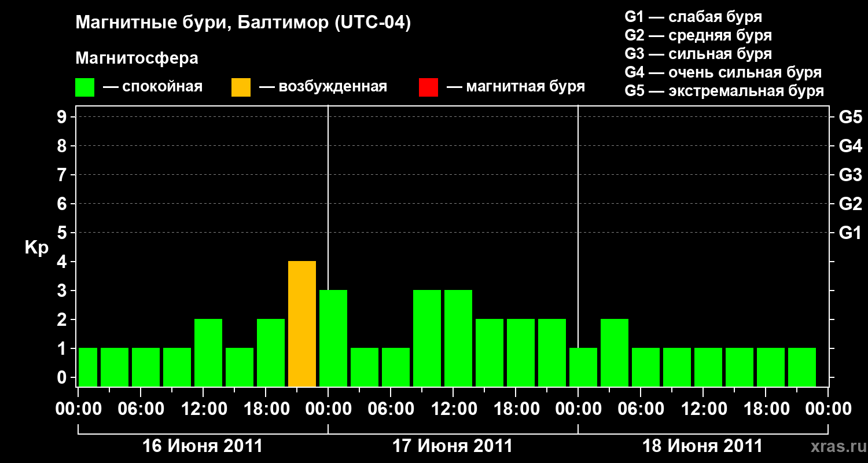Click the 'G2 — средняя буря' legend line

pos(698,35)
